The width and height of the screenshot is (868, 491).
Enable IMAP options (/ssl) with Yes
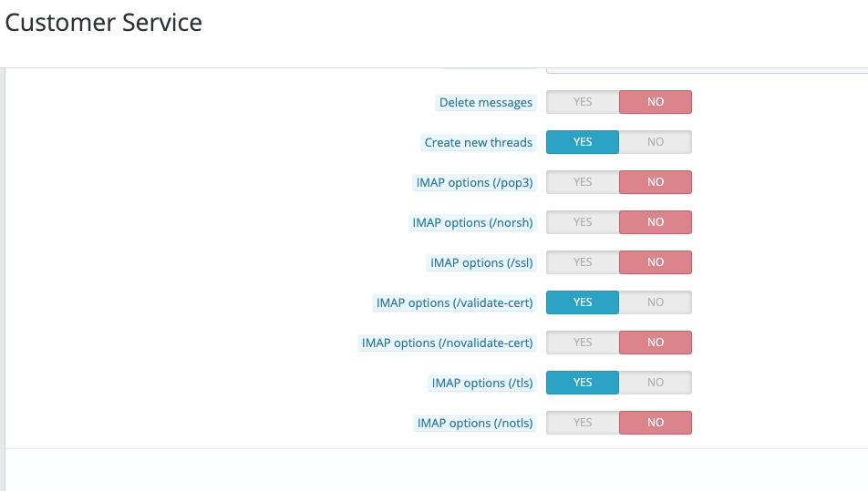tap(583, 262)
